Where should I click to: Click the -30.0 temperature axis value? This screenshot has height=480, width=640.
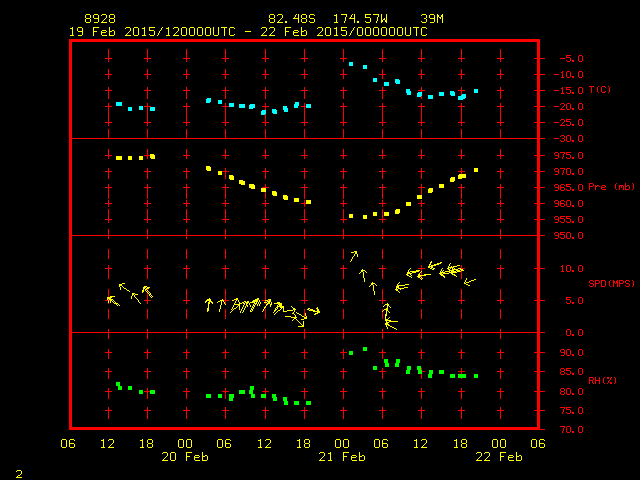coord(562,138)
